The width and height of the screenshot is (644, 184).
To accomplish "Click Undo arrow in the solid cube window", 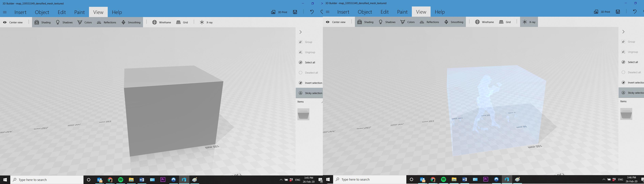I will 312,12.
